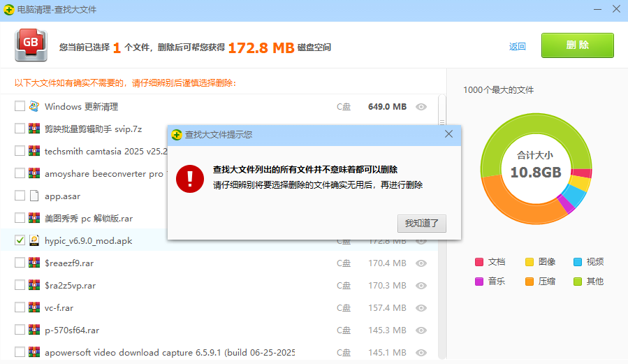Check the p-570sf64.rar checkbox
628x364 pixels.
(x=20, y=330)
